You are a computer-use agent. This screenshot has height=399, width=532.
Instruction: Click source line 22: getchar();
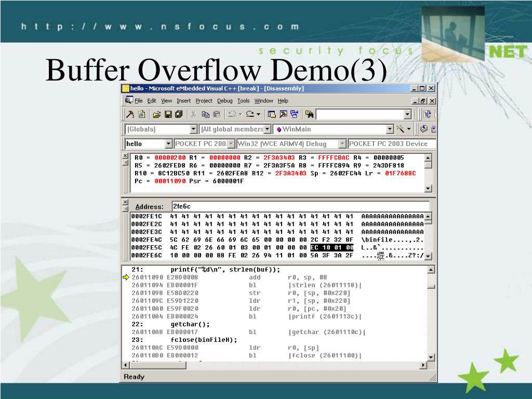170,324
